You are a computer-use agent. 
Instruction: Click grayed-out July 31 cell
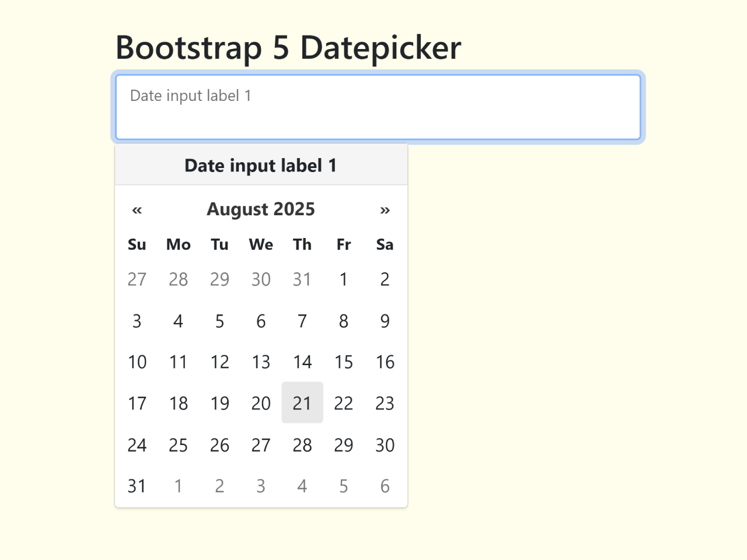point(302,279)
